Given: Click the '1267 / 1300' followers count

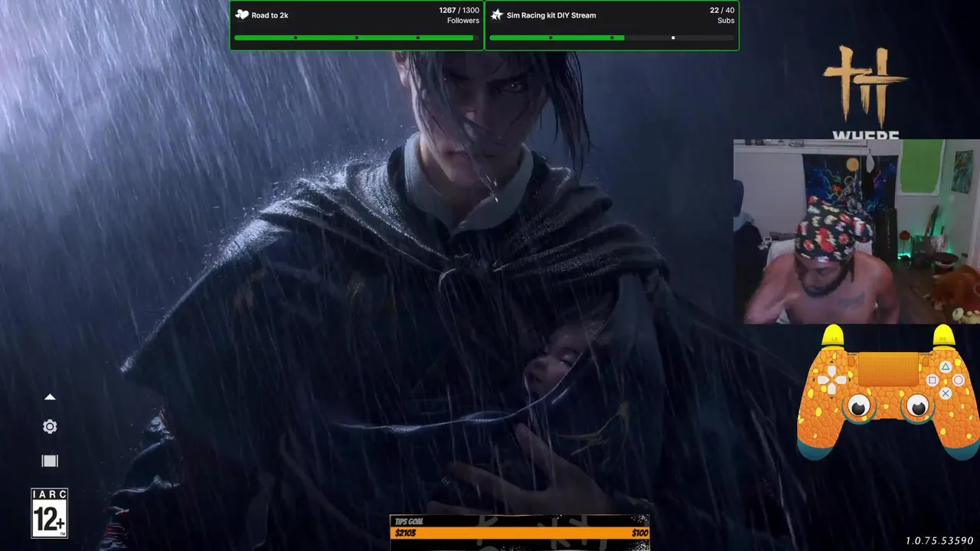Looking at the screenshot, I should (x=459, y=11).
